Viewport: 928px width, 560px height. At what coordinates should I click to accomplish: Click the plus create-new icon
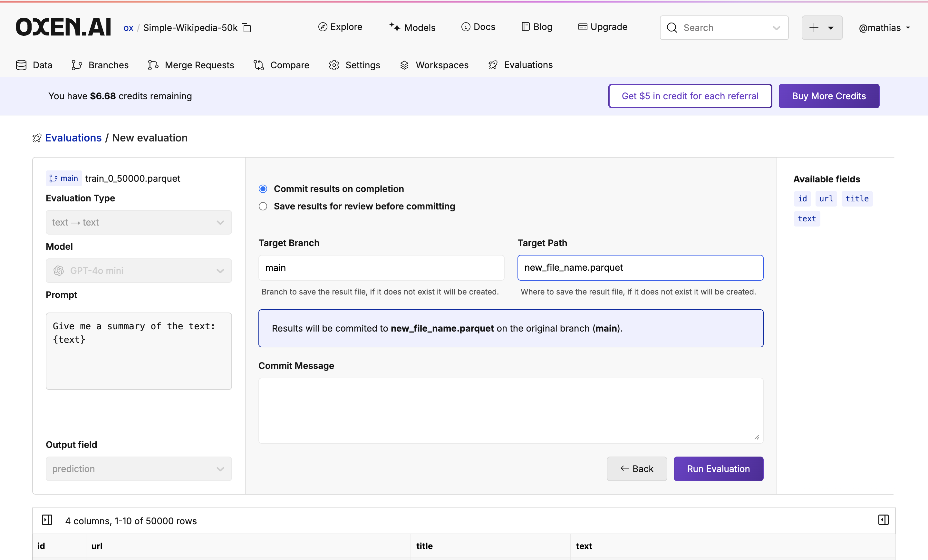pos(814,27)
